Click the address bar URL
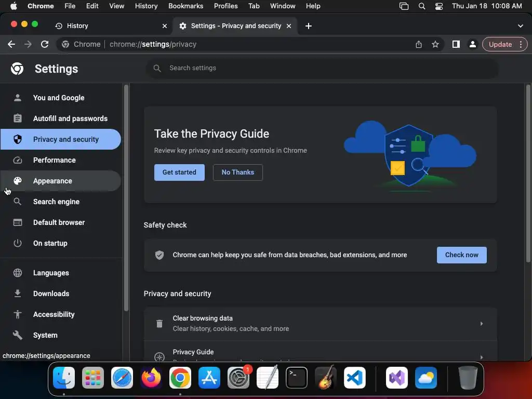 (x=153, y=44)
